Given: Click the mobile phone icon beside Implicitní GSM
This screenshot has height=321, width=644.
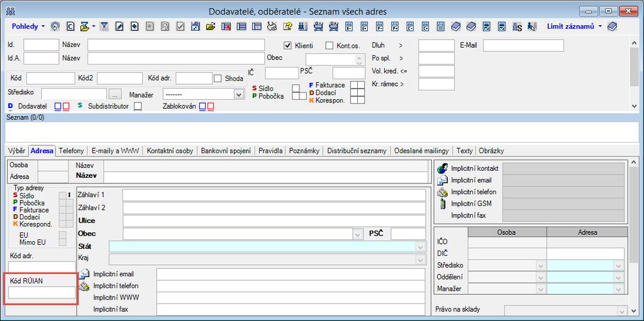Looking at the screenshot, I should point(443,204).
